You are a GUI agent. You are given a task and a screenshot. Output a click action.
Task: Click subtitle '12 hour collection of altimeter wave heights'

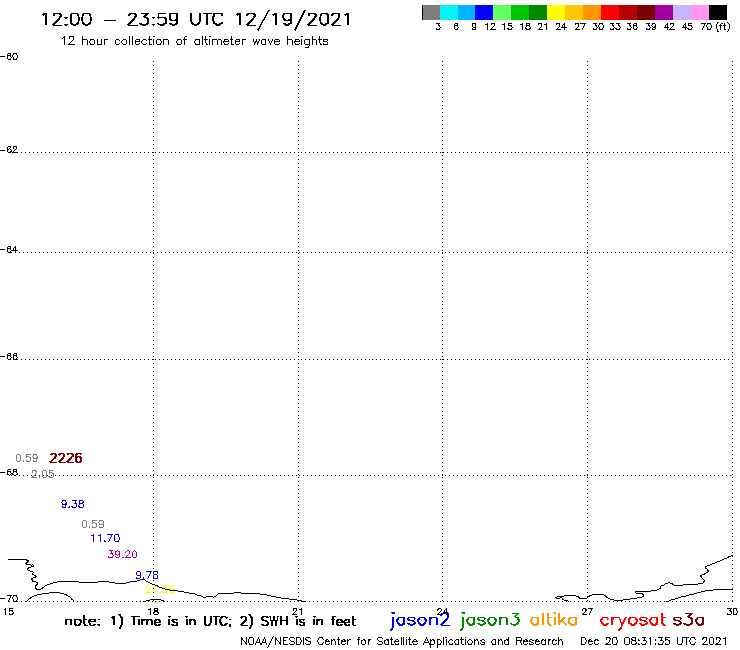[x=194, y=42]
